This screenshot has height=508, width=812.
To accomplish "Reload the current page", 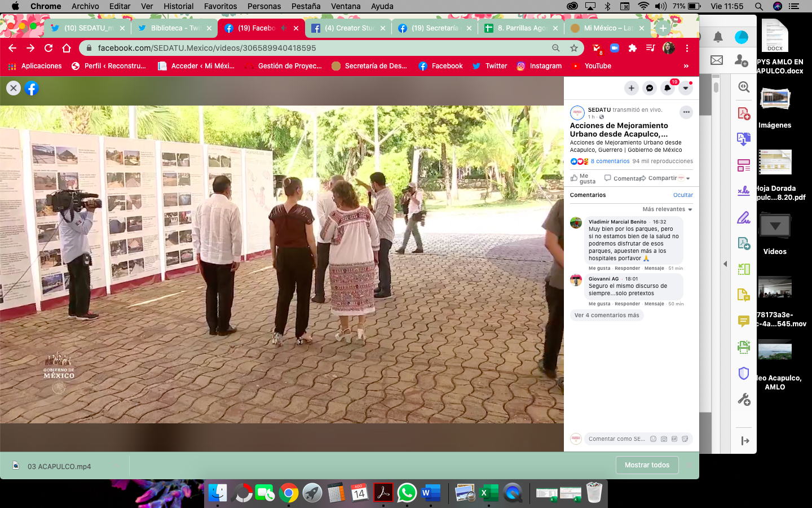I will click(x=48, y=48).
